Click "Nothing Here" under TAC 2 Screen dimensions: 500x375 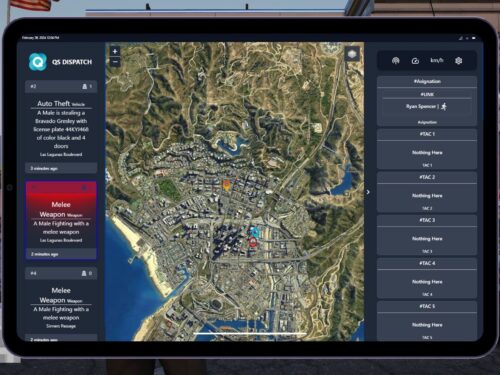click(427, 196)
